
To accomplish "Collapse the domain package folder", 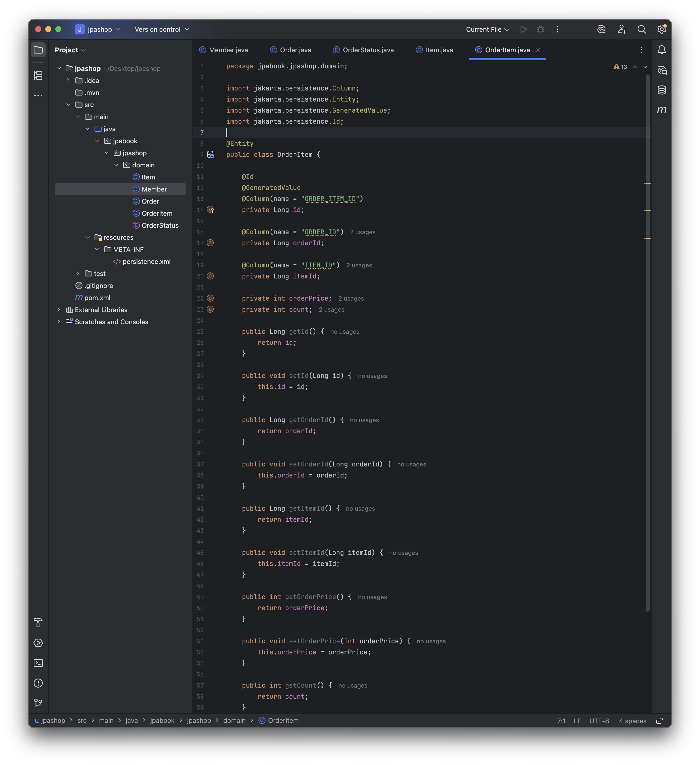I will point(116,165).
